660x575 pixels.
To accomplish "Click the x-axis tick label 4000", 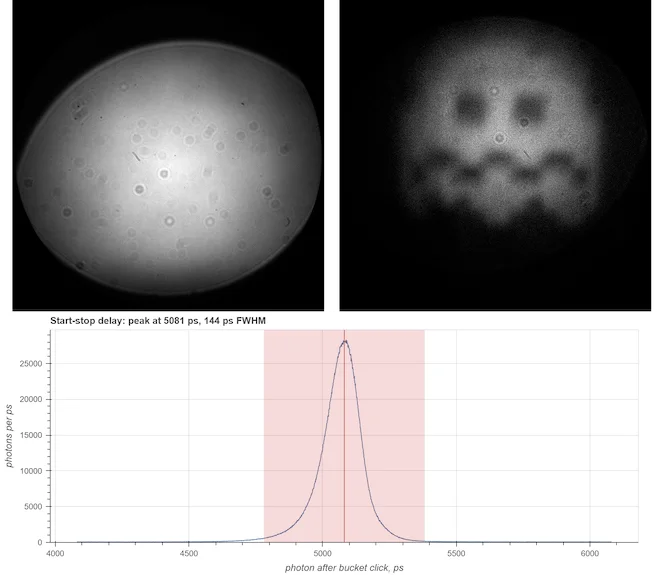I will [55, 553].
